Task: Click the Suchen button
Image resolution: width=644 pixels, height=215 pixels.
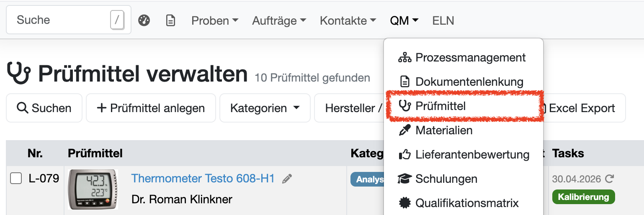Action: (x=44, y=108)
